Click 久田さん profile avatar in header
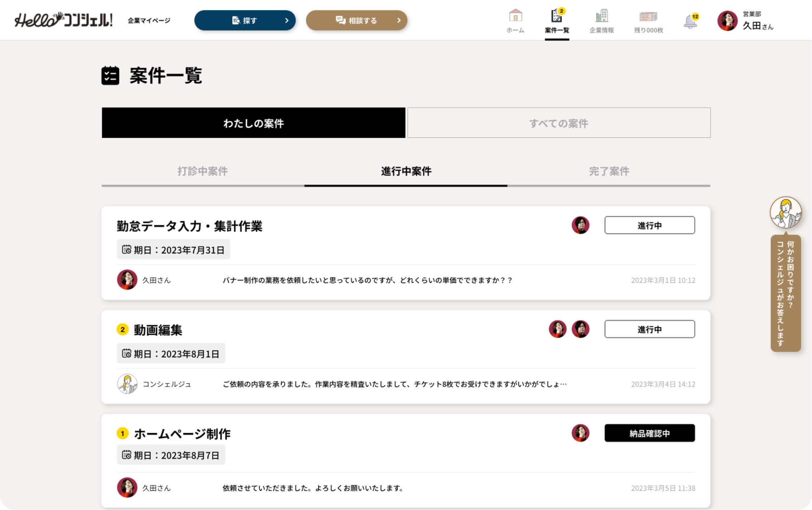The width and height of the screenshot is (812, 510). pos(727,21)
